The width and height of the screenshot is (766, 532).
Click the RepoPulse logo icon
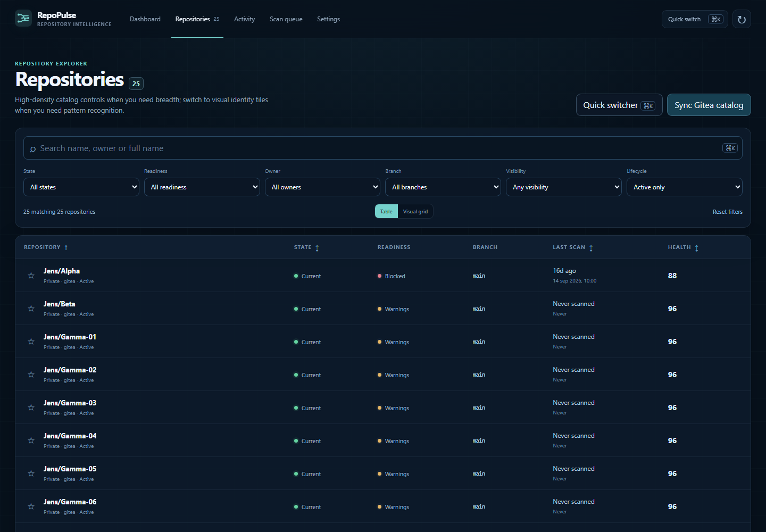pos(23,18)
